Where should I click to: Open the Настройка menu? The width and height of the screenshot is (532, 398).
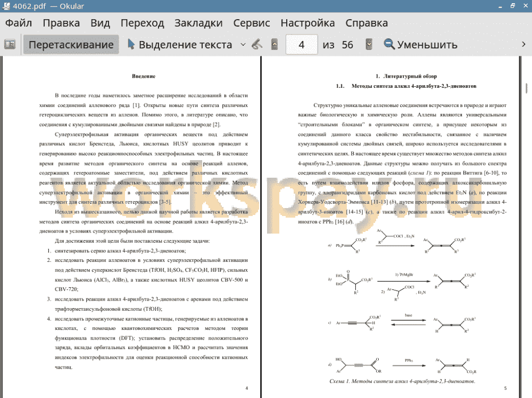[x=307, y=23]
